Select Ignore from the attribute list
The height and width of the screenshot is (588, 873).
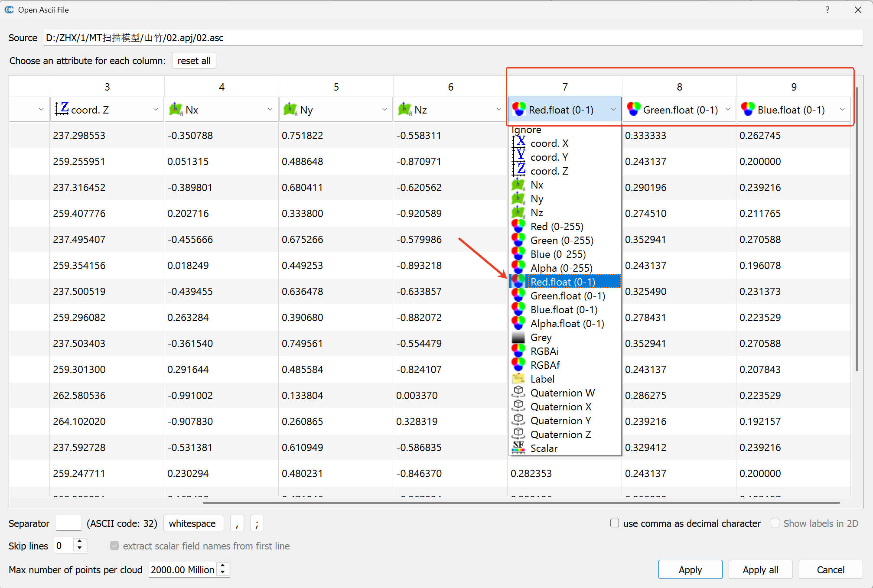pos(526,129)
